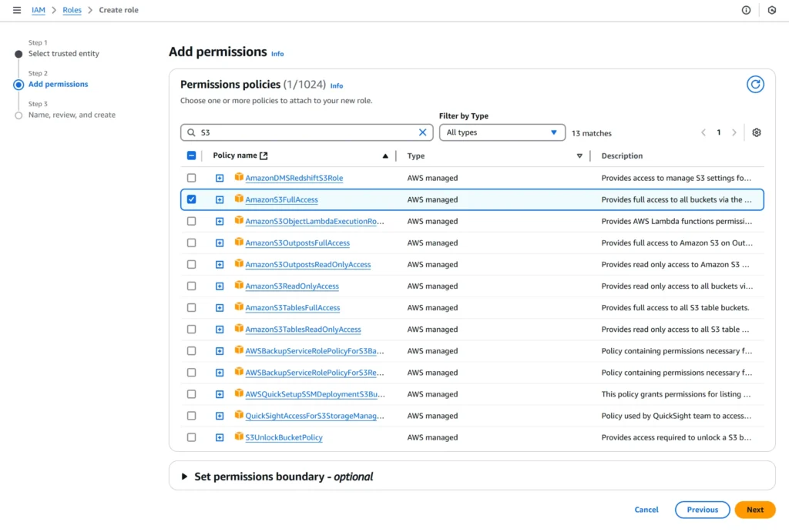The image size is (789, 532).
Task: Click the clock icon in top-right corner
Action: click(x=771, y=10)
